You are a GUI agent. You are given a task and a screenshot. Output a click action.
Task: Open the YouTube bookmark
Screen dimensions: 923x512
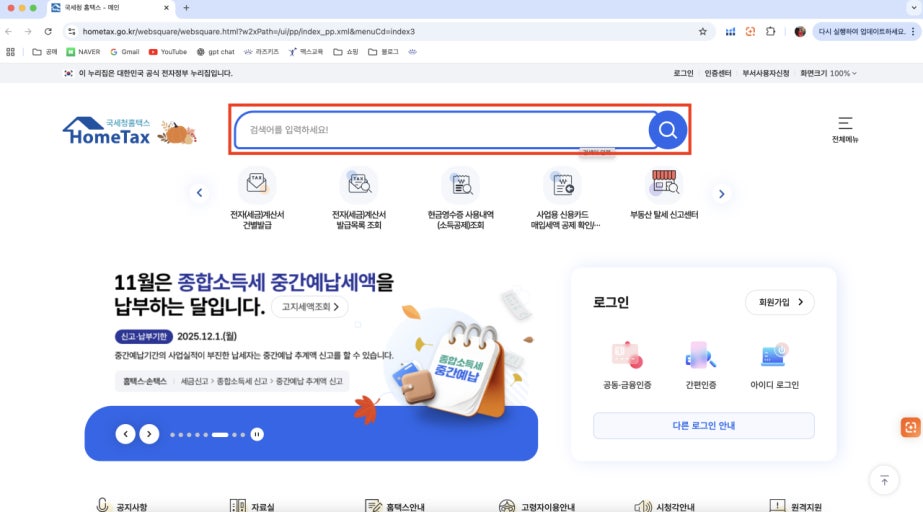click(168, 52)
